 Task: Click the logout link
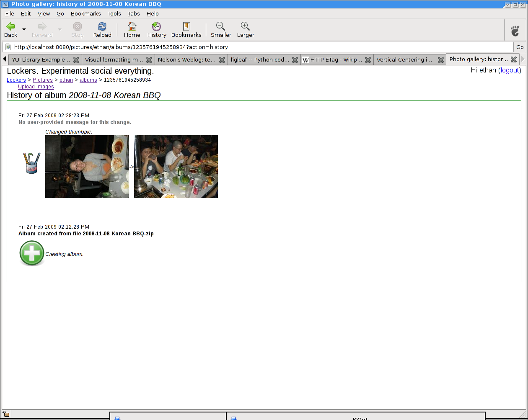coord(510,70)
